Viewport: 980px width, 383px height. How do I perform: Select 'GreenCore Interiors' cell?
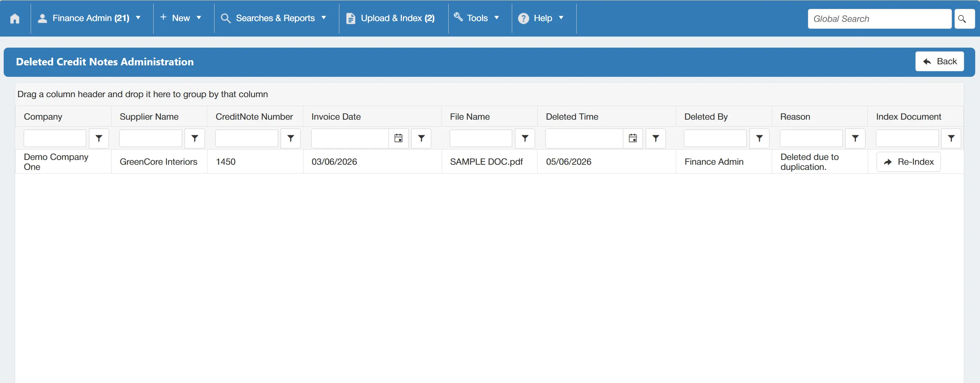point(158,162)
